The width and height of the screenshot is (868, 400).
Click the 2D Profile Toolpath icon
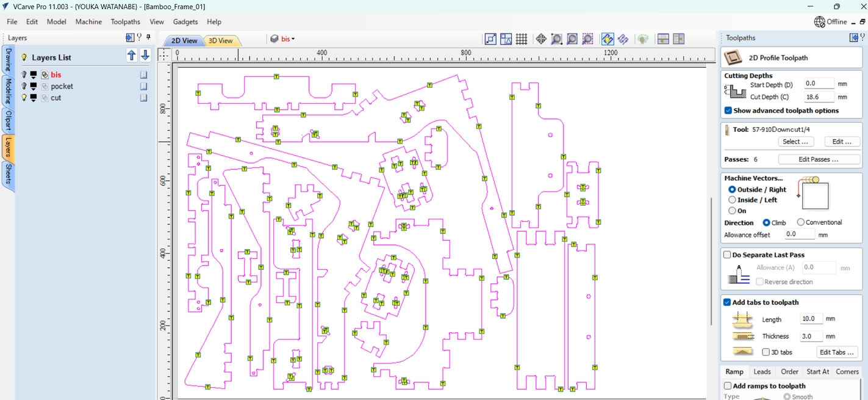pos(733,57)
